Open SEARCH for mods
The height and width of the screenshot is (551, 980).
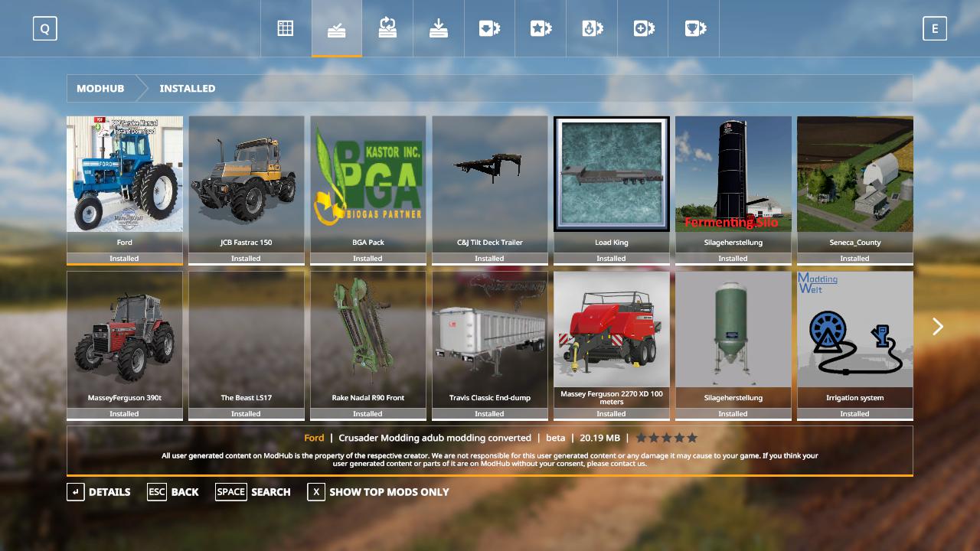tap(253, 492)
